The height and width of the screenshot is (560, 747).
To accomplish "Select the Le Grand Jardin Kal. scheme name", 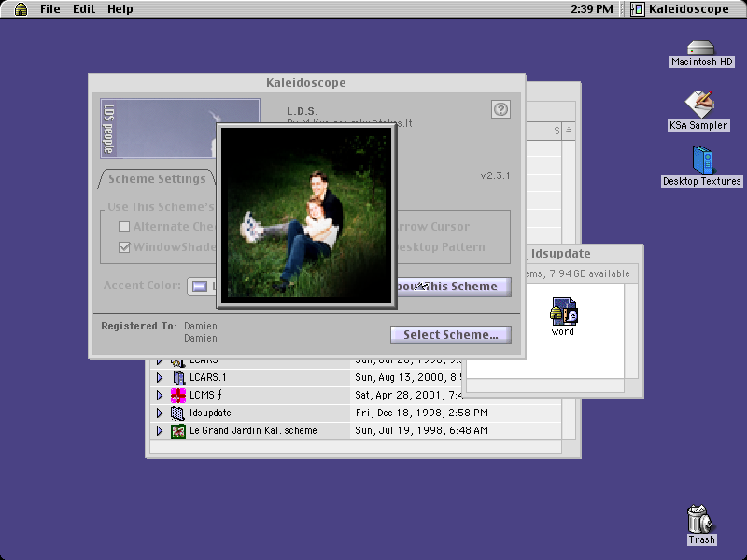I will tap(253, 431).
